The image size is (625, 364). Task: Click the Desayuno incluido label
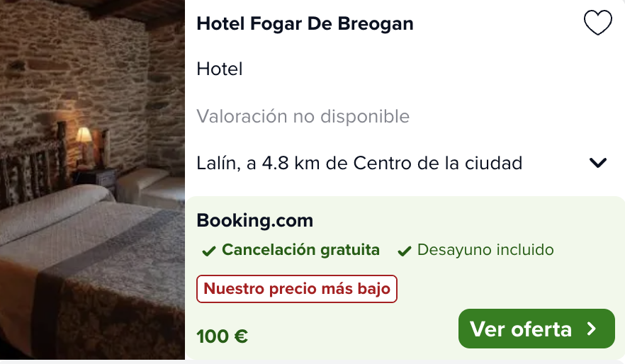pyautogui.click(x=485, y=250)
